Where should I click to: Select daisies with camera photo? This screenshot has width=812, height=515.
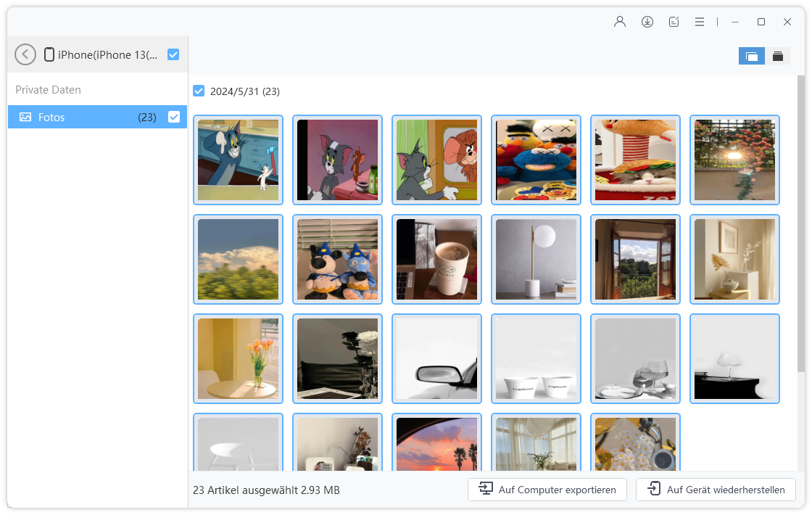point(635,442)
